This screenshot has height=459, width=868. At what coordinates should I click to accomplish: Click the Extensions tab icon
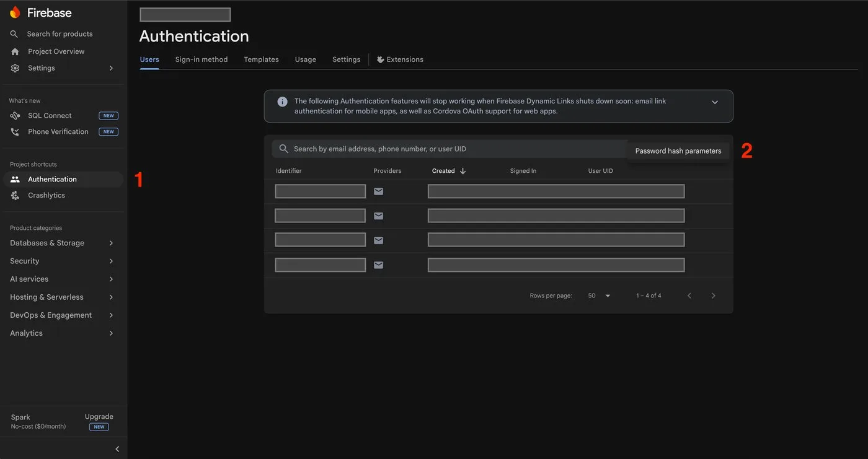[381, 60]
